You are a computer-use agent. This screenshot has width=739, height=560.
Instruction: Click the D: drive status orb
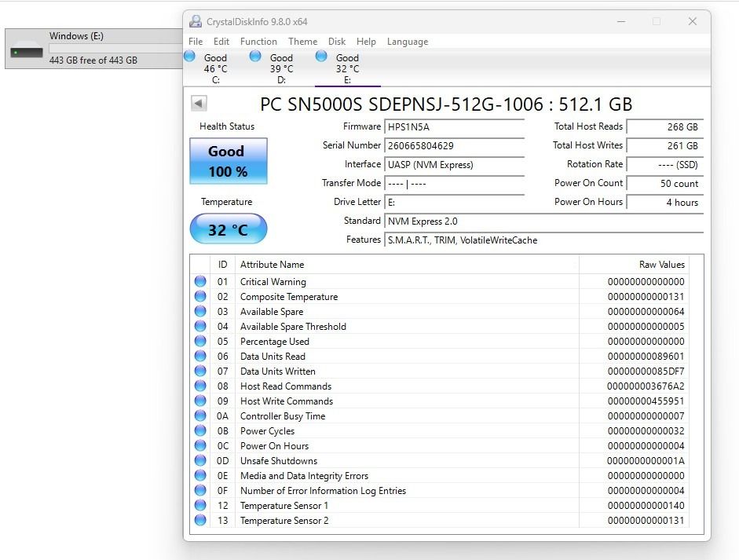pos(255,56)
